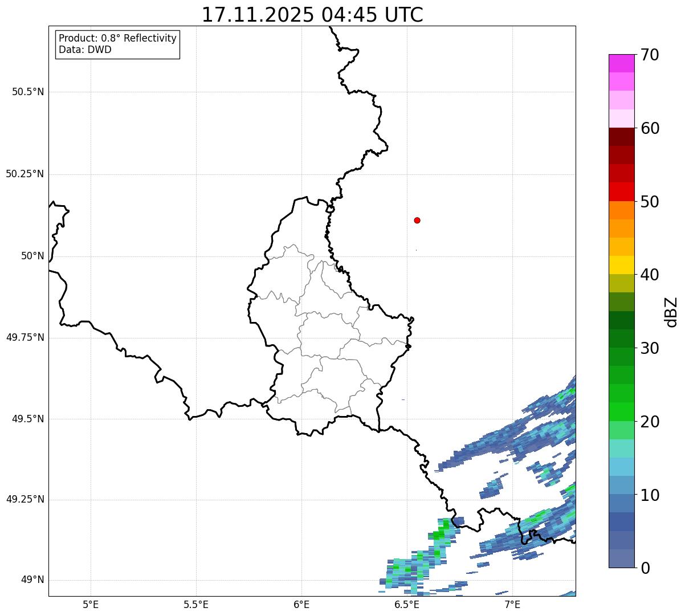
Task: Click the orange colorbar swatch just below 50
Action: tap(621, 210)
